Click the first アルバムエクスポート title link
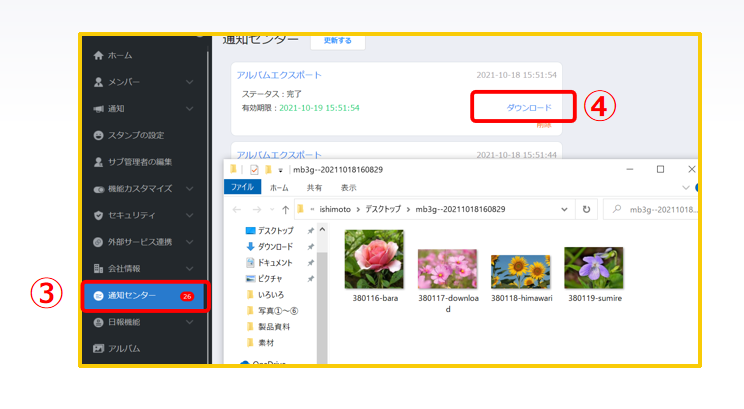This screenshot has width=744, height=409. tap(278, 75)
